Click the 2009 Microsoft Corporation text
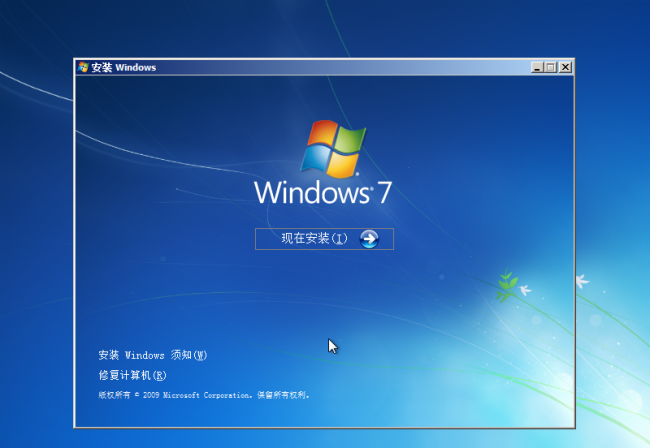Image resolution: width=650 pixels, height=448 pixels. pos(197,395)
